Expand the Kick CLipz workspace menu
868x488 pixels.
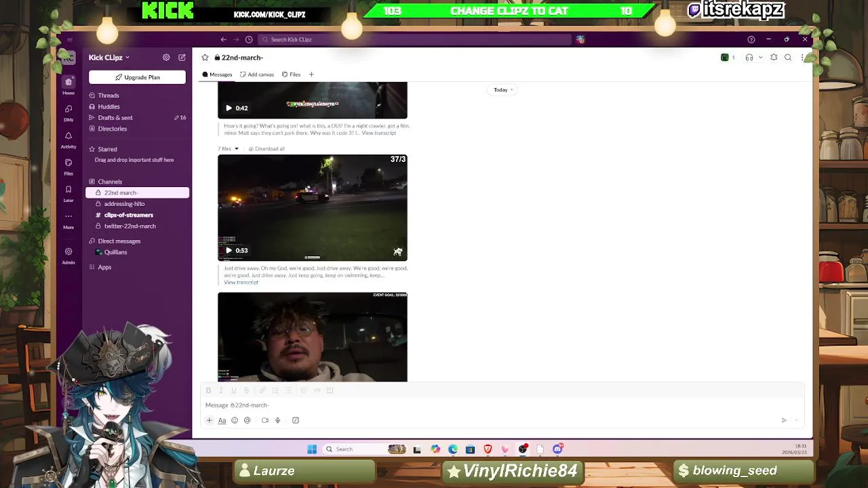pos(108,58)
